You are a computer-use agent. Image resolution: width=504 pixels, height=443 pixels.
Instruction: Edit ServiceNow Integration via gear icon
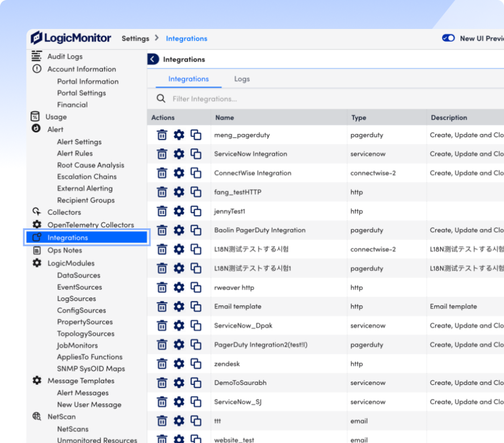pos(179,154)
